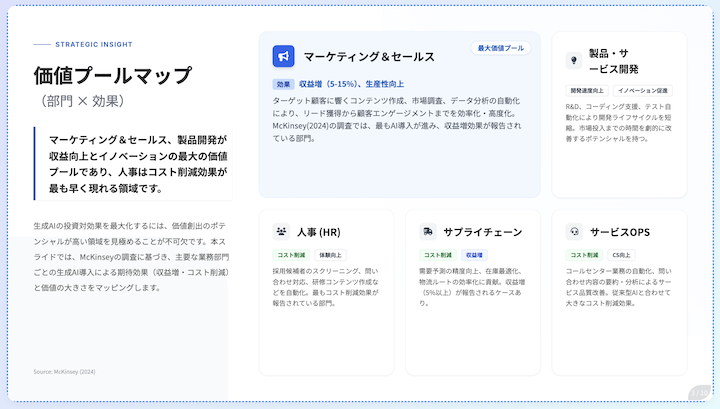720x409 pixels.
Task: Click the CS向上 tag
Action: [x=621, y=255]
